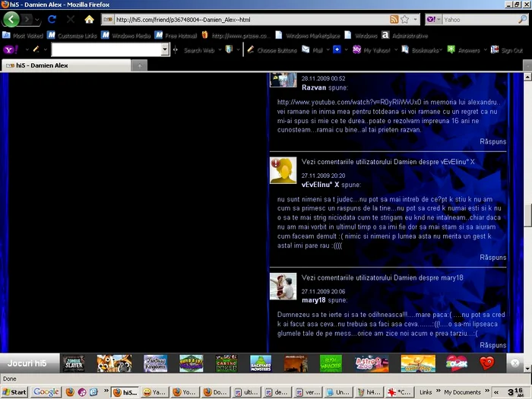
Task: Go to the home page icon
Action: click(89, 19)
